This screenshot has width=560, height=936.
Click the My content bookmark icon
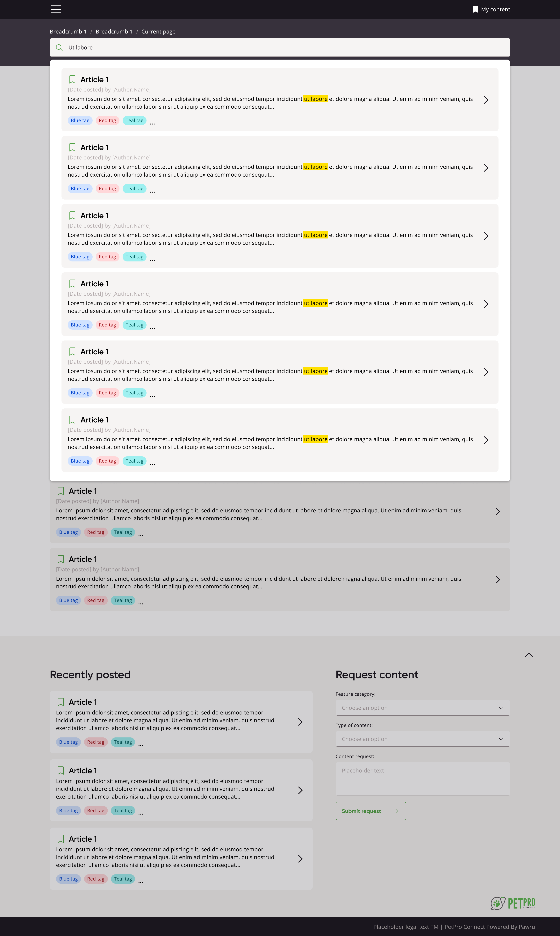coord(476,9)
